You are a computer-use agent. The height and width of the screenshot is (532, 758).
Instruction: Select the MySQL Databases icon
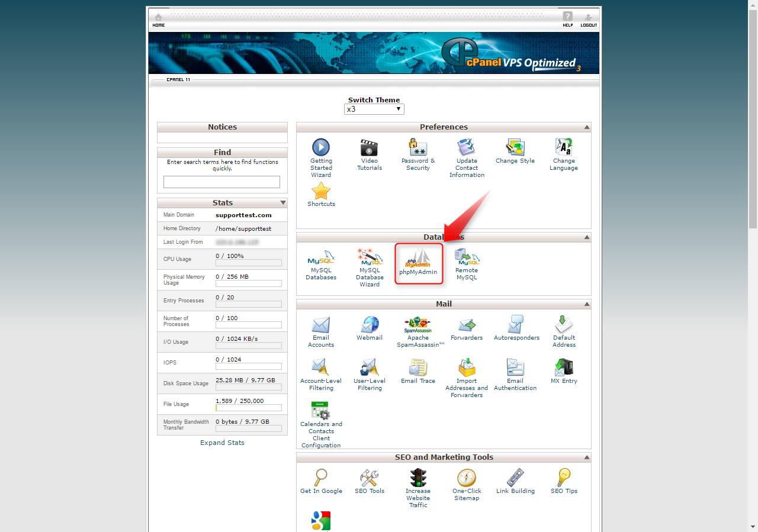pyautogui.click(x=321, y=263)
